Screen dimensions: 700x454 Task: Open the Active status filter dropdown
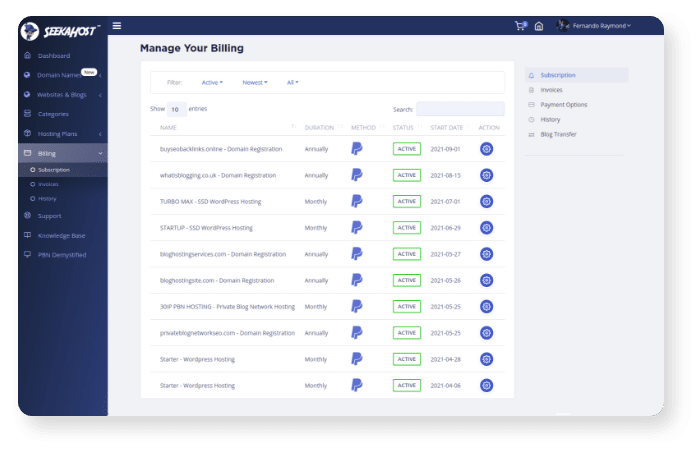click(x=212, y=83)
